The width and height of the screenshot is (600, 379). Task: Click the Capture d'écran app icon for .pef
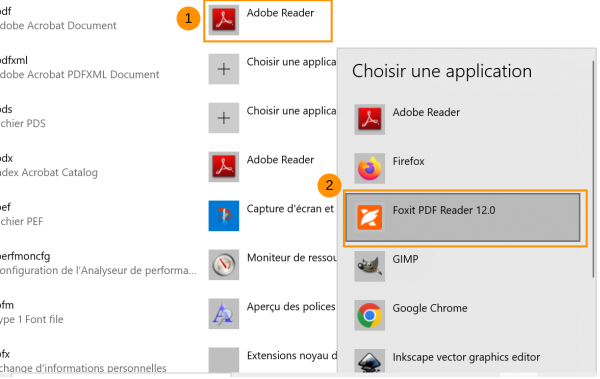point(224,216)
